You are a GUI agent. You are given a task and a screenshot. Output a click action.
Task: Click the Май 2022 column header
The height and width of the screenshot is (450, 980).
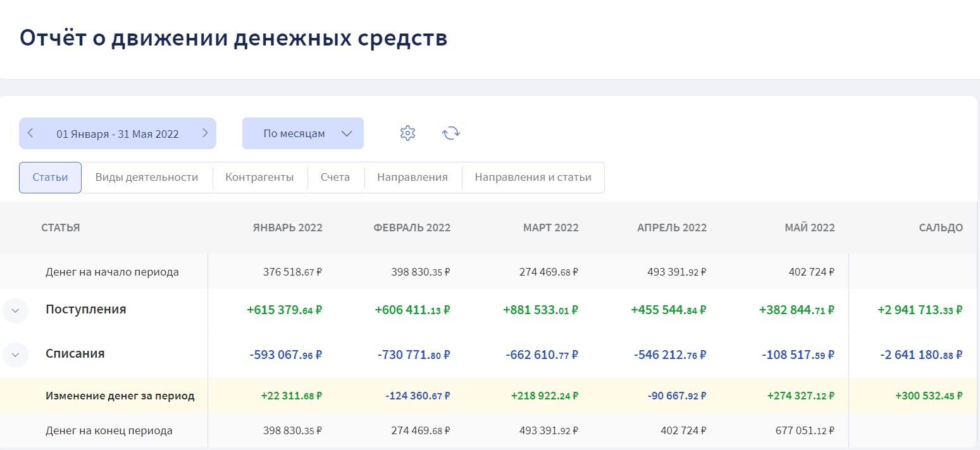810,228
